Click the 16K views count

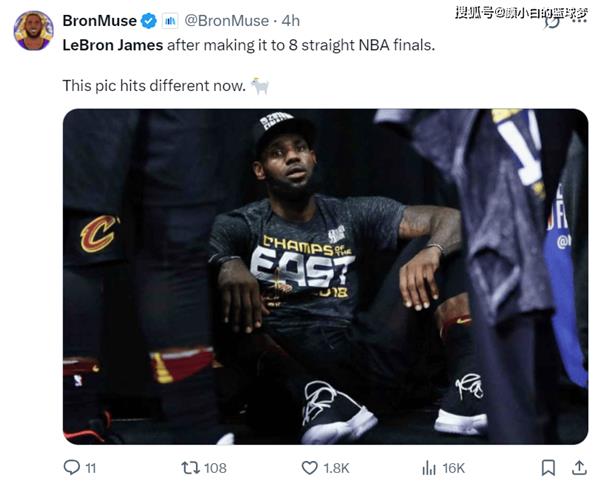pyautogui.click(x=453, y=468)
